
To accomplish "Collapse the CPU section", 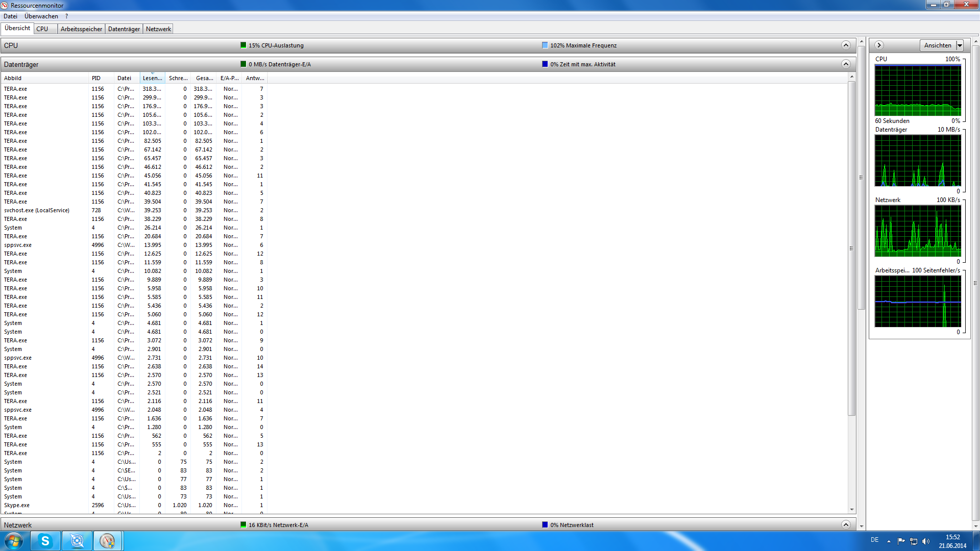I will (846, 45).
